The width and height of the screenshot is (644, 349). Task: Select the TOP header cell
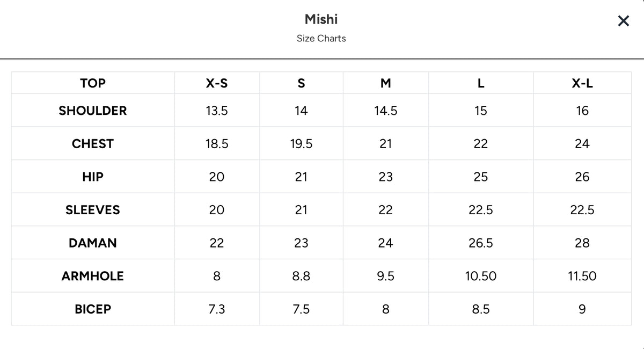tap(93, 83)
